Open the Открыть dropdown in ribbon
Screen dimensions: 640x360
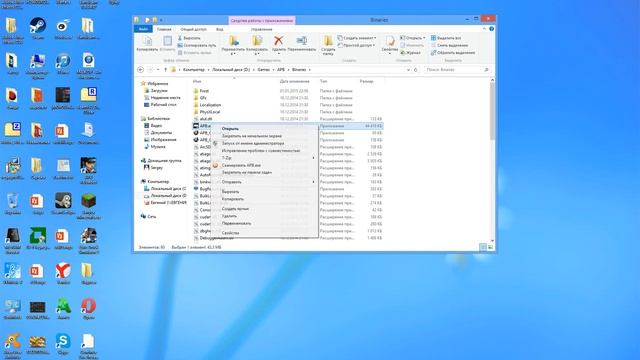pos(413,38)
